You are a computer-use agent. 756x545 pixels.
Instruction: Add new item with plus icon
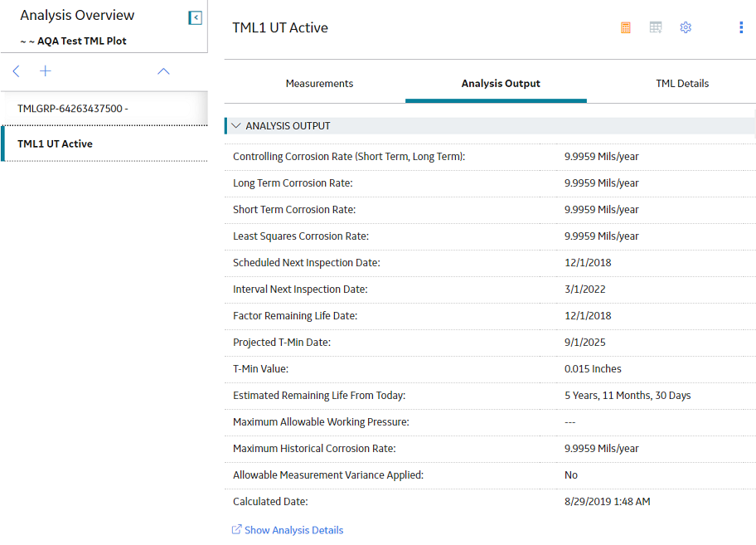pos(46,71)
